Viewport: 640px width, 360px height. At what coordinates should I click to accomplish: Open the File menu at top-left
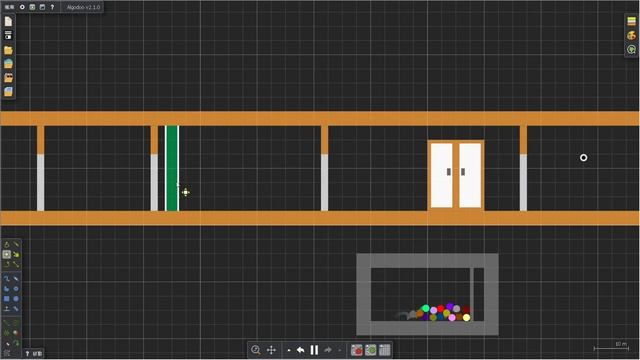point(9,7)
